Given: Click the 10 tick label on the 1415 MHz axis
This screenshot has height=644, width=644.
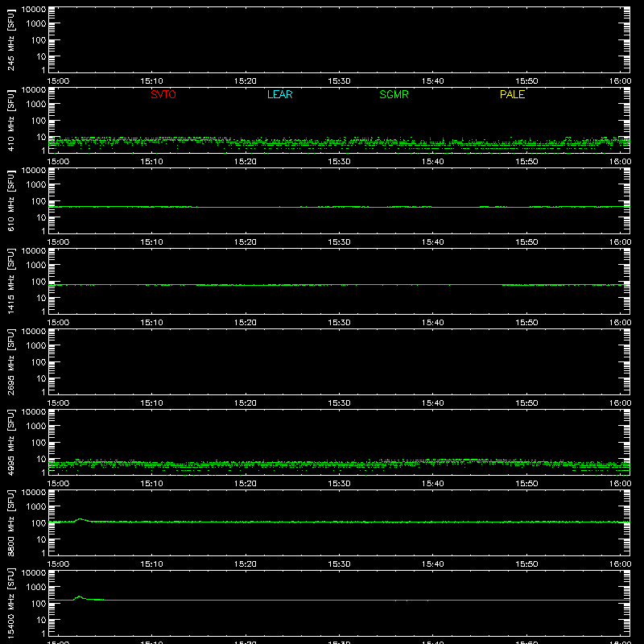Looking at the screenshot, I should point(41,298).
